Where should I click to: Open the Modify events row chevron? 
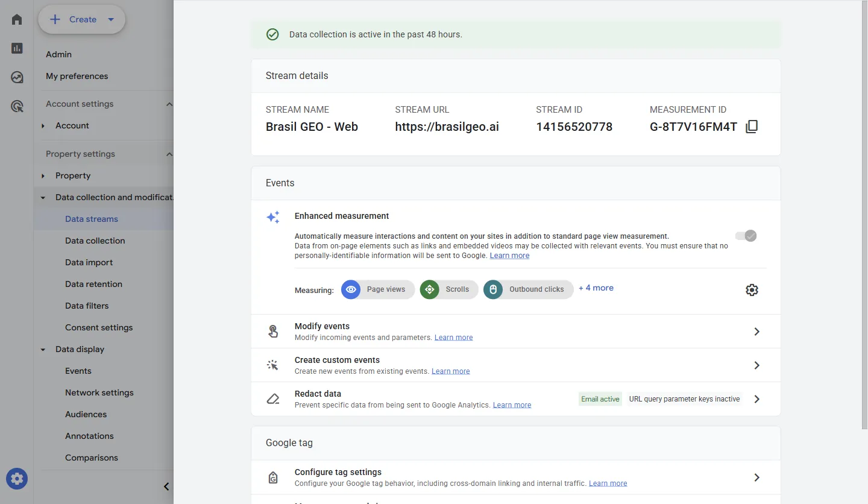point(756,332)
